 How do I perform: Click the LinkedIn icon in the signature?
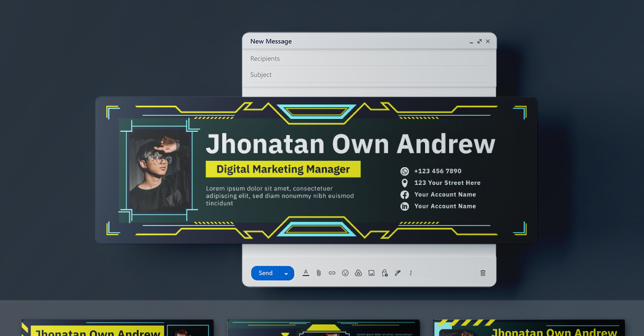[x=404, y=206]
